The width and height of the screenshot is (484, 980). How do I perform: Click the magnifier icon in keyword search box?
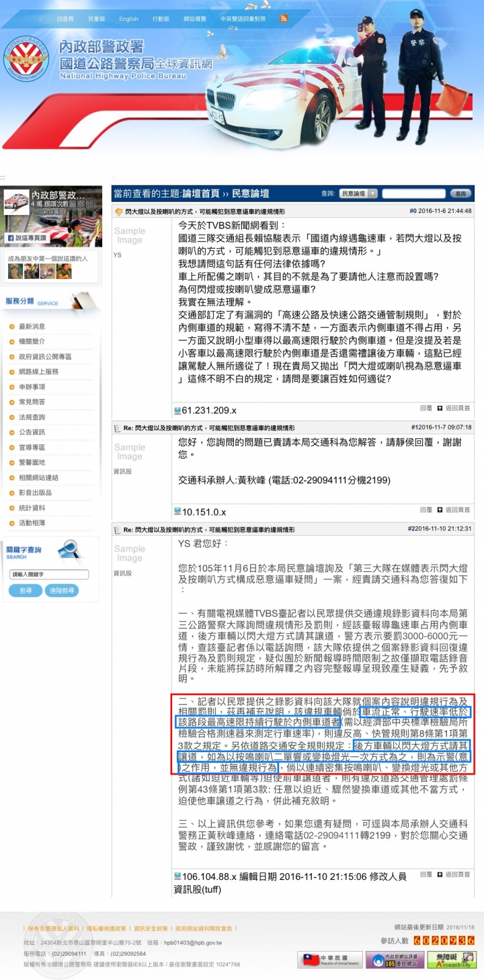69,550
